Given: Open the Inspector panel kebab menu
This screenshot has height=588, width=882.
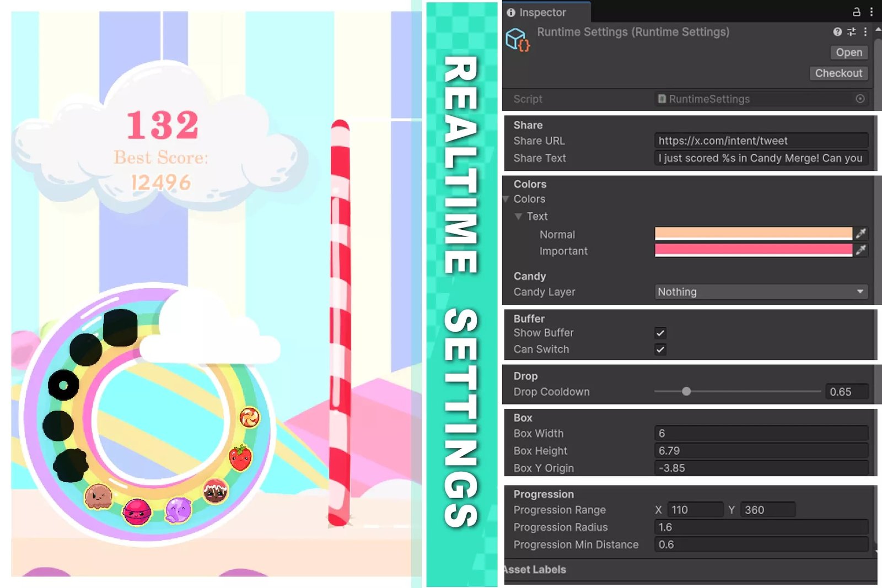Looking at the screenshot, I should click(x=872, y=12).
